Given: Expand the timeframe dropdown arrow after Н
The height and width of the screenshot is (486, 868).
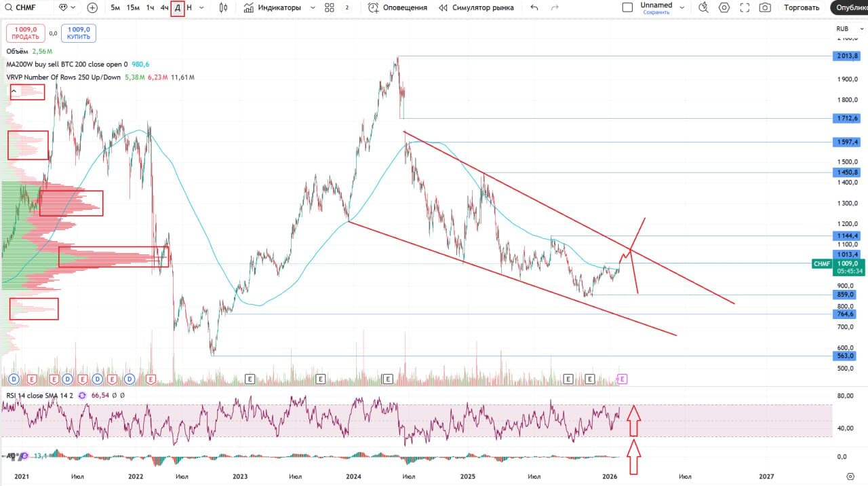Looking at the screenshot, I should (201, 7).
